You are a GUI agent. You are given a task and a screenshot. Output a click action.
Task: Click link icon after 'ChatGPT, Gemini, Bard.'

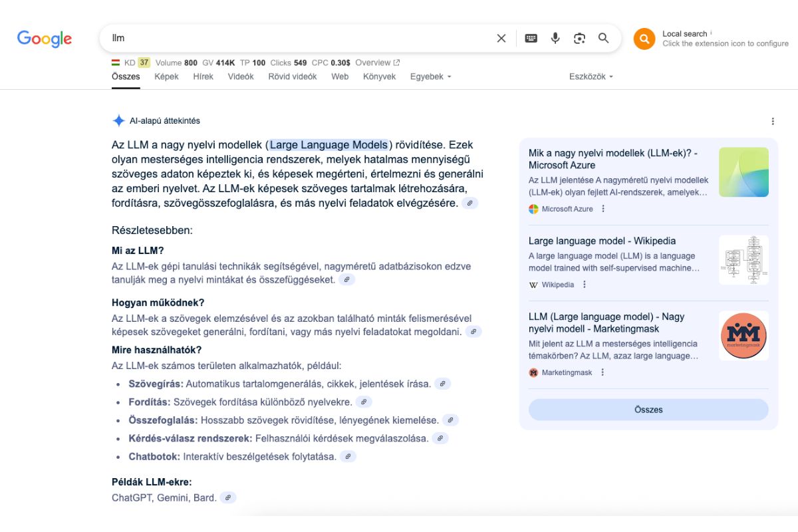point(228,497)
